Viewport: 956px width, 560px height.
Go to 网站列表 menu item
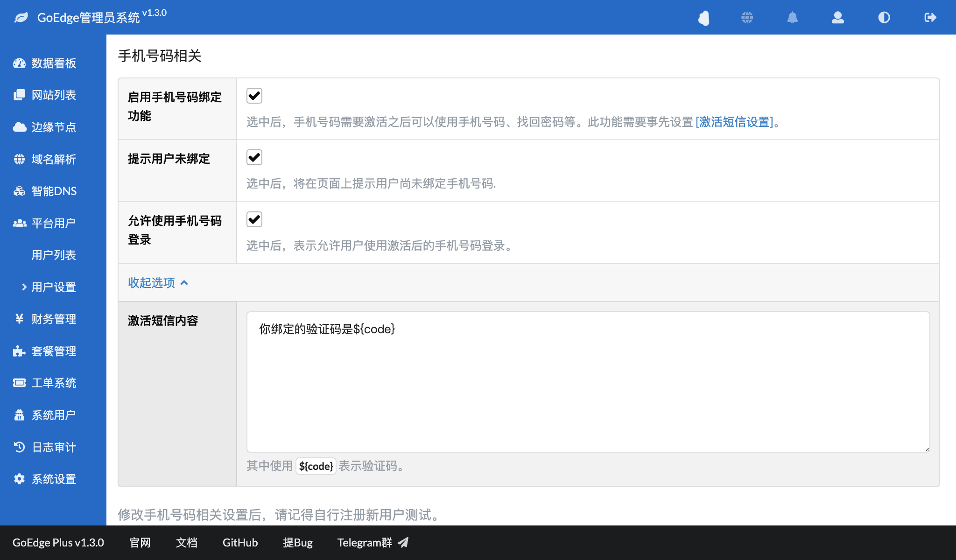(x=53, y=95)
